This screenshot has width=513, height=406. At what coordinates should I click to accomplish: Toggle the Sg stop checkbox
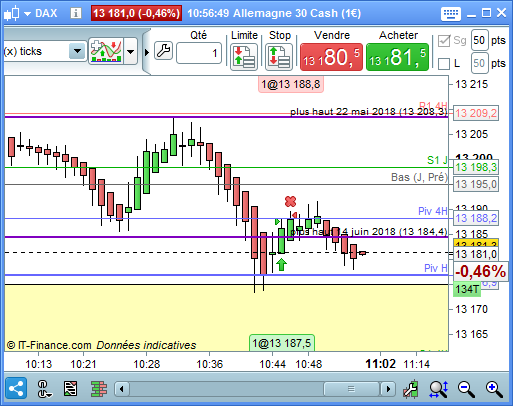444,41
